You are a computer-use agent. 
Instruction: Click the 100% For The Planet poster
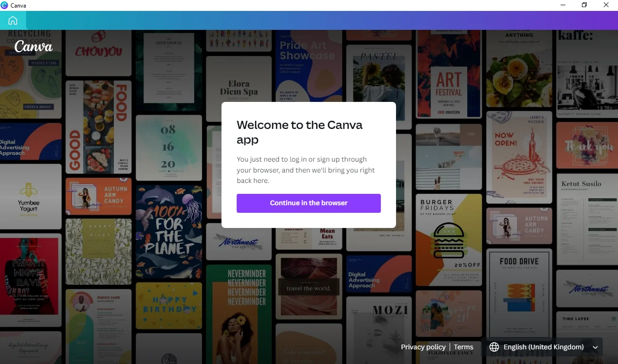(x=169, y=231)
